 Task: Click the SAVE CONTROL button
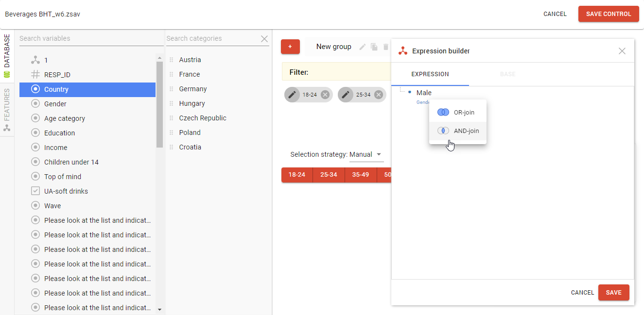click(x=608, y=14)
